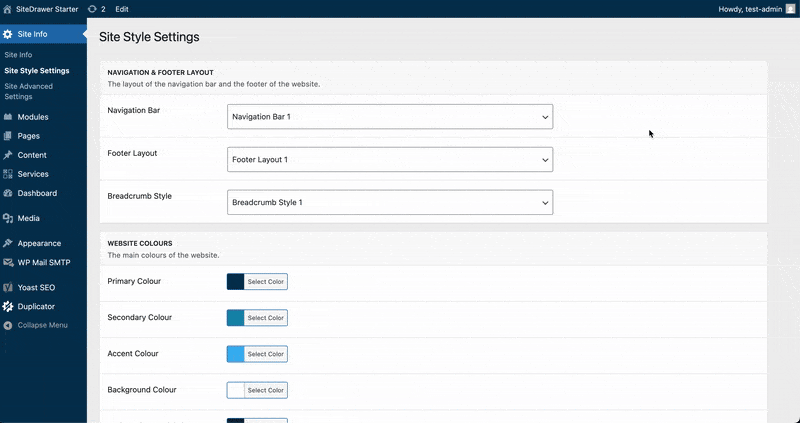Click Howdy, test-admin account link
Viewport: 800px width, 423px height.
(x=750, y=9)
